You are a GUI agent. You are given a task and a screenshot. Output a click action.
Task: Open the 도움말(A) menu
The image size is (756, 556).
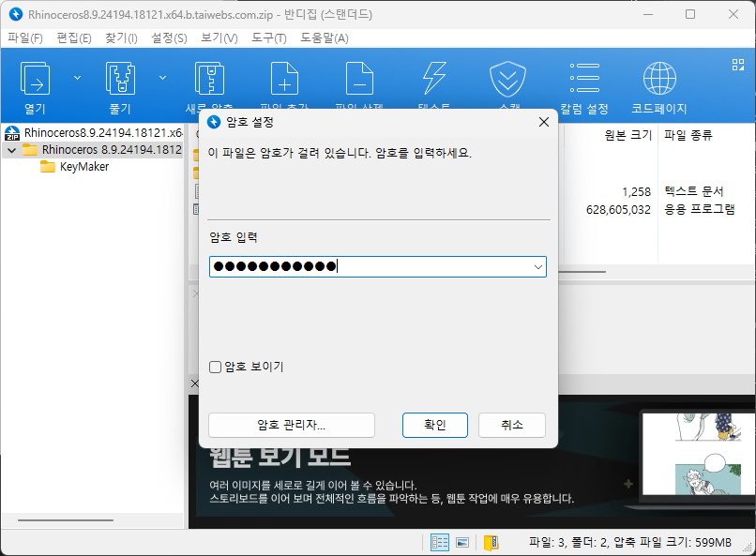point(324,38)
